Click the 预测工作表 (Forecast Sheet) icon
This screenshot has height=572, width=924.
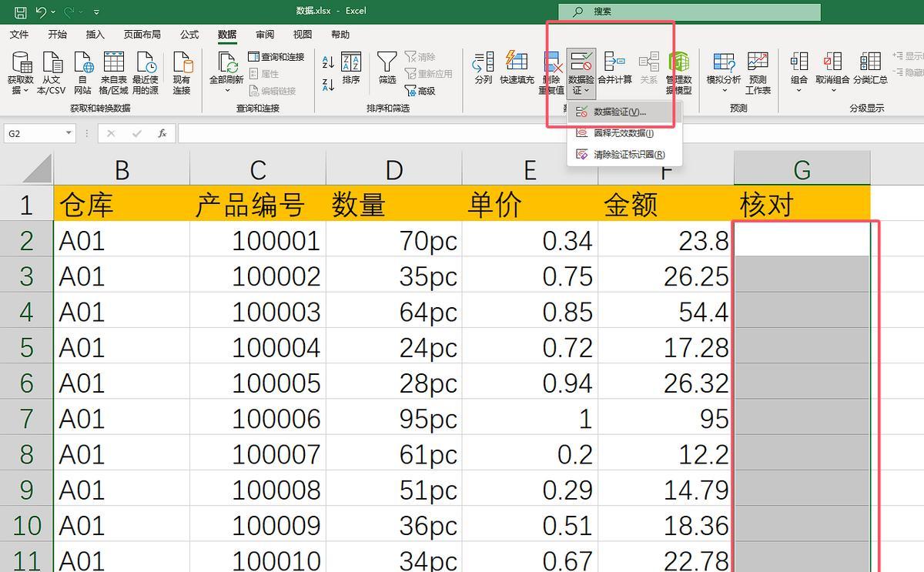click(x=758, y=74)
